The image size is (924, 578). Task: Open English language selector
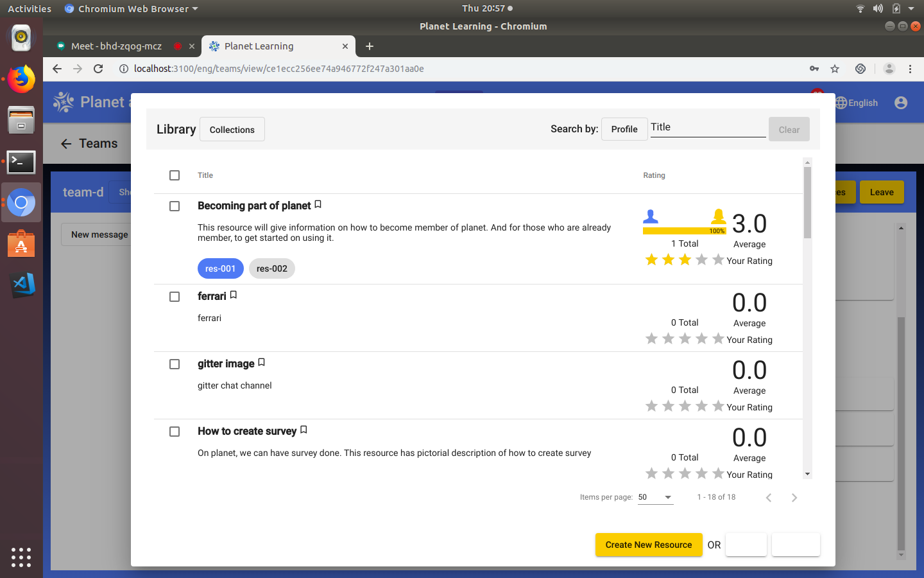point(857,103)
